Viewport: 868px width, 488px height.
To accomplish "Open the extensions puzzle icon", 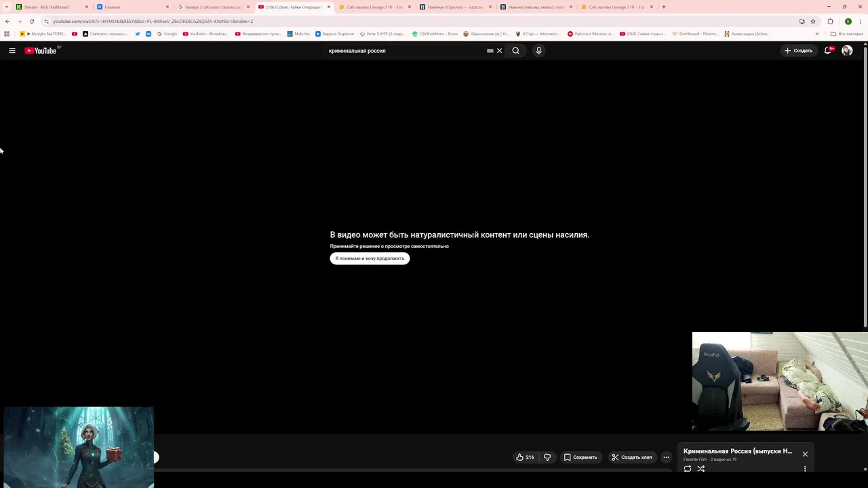I will click(x=830, y=21).
